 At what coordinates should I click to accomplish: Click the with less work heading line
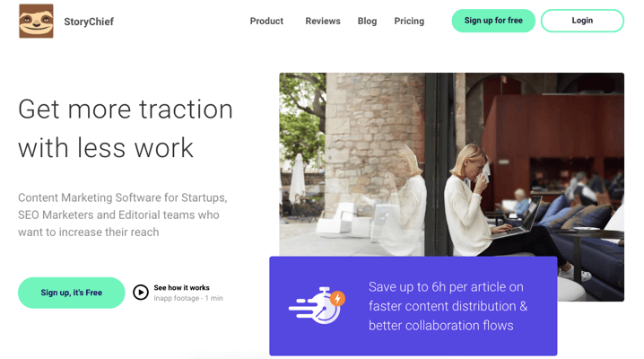click(x=106, y=148)
